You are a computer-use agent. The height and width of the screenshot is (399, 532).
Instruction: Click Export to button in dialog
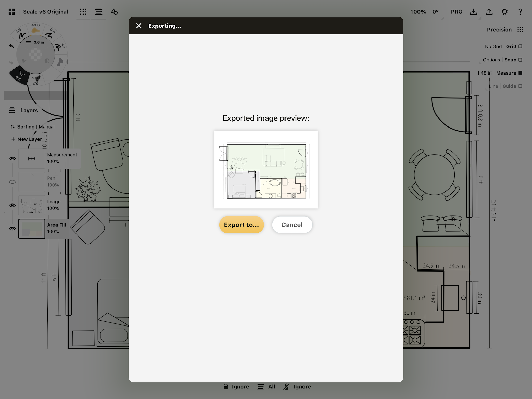point(241,225)
